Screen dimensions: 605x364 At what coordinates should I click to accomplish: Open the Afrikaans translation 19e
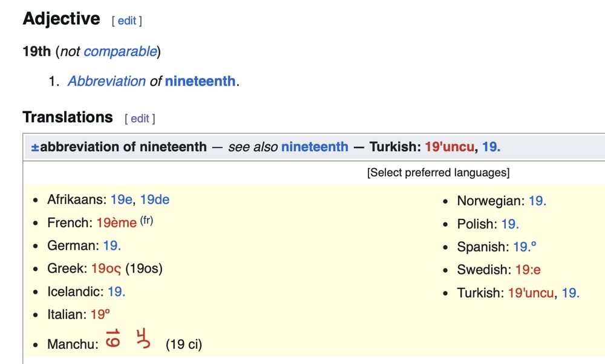[121, 200]
